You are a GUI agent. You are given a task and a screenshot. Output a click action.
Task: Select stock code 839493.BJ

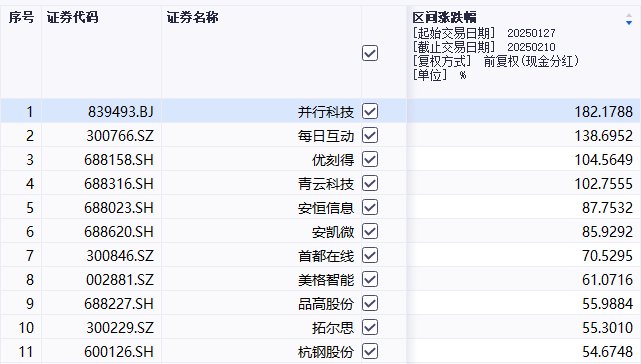point(121,112)
